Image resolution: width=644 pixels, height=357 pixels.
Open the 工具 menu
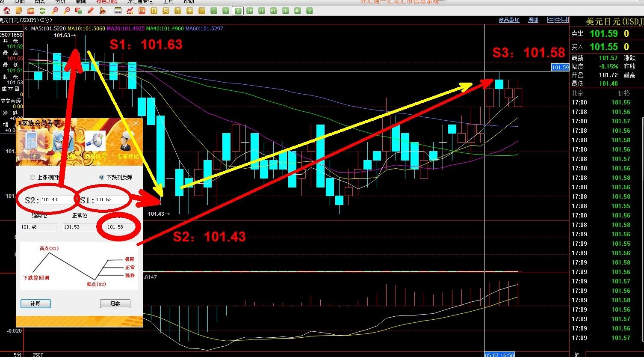click(168, 2)
